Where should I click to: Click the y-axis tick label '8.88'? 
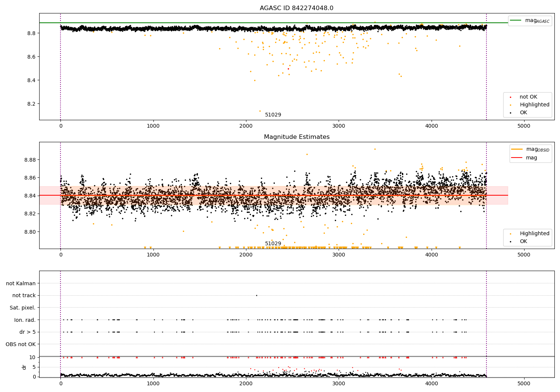pyautogui.click(x=29, y=160)
